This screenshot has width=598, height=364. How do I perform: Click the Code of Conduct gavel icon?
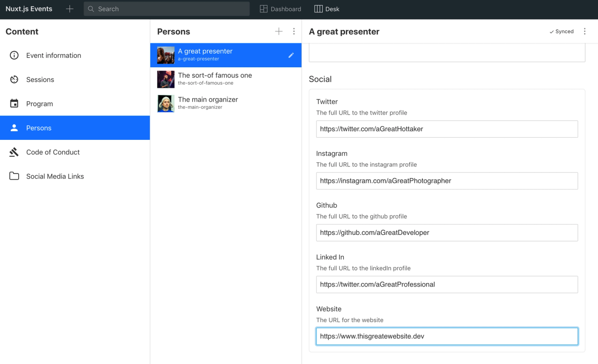[x=14, y=152]
